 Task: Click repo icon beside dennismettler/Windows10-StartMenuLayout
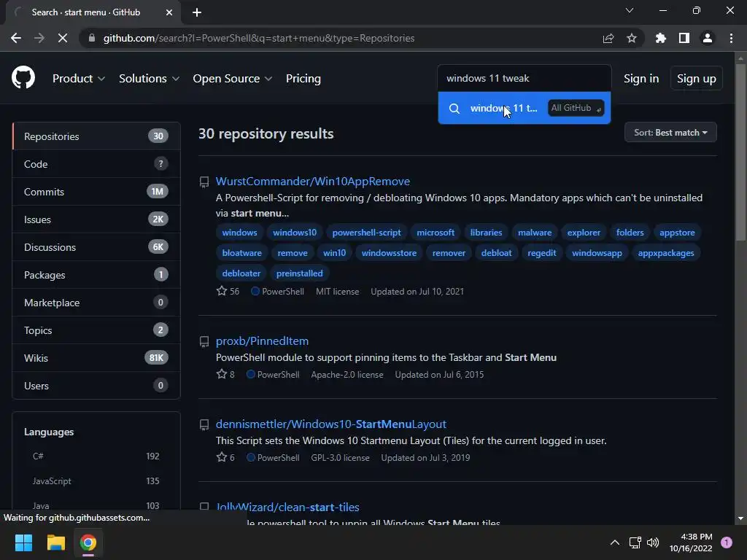pos(204,425)
